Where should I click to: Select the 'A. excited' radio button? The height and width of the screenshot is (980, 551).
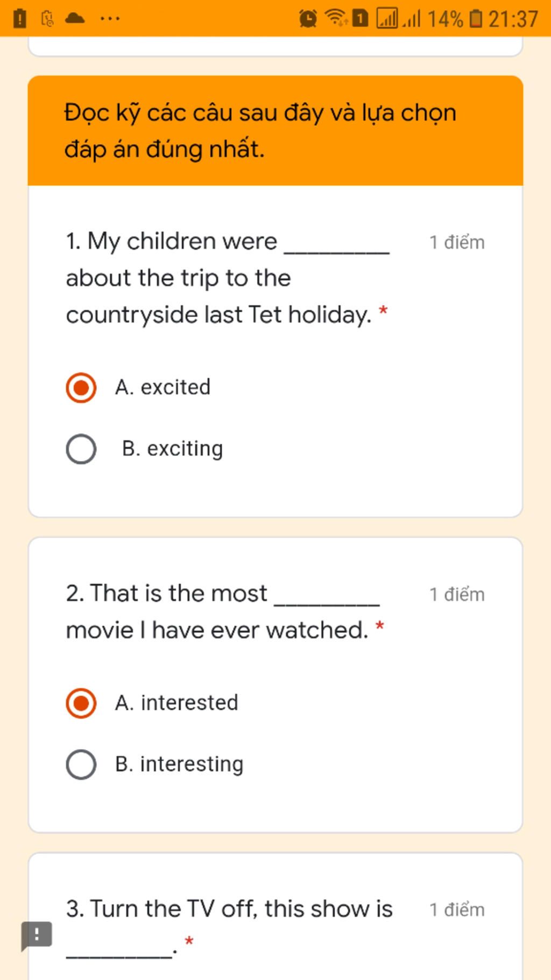[81, 388]
